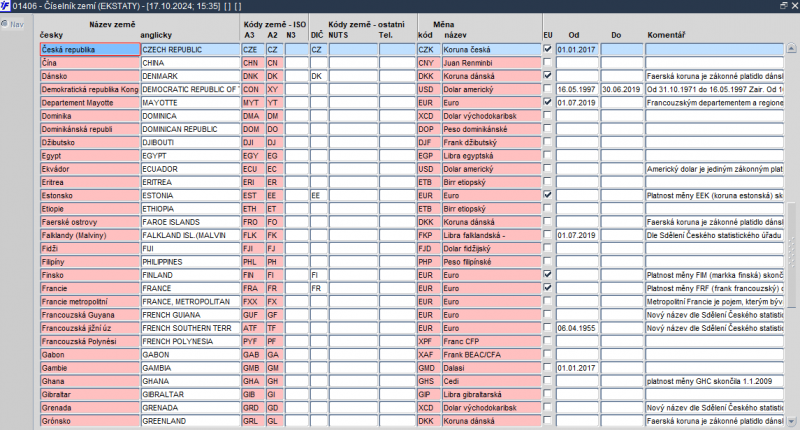Click the Nav icon in left panel
The width and height of the screenshot is (800, 430).
tap(5, 24)
